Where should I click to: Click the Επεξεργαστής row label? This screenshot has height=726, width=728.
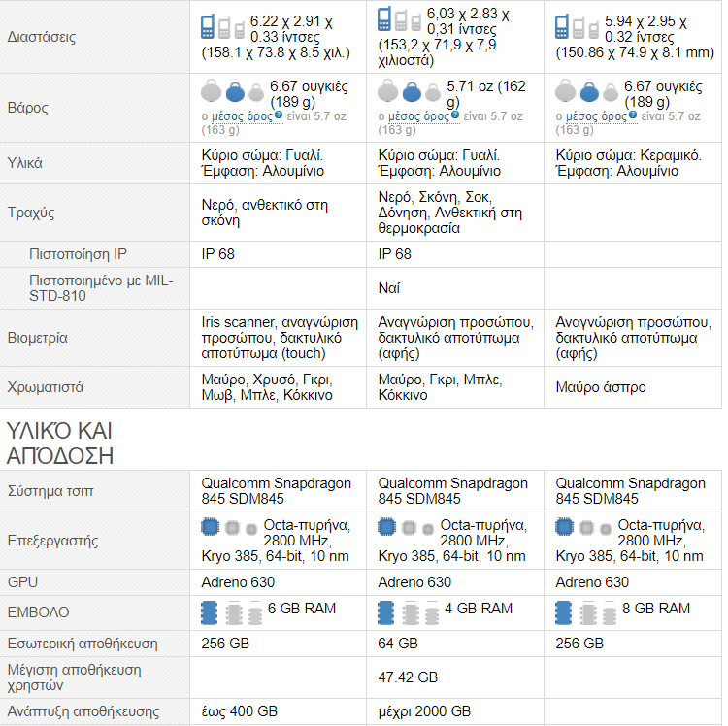click(x=52, y=541)
